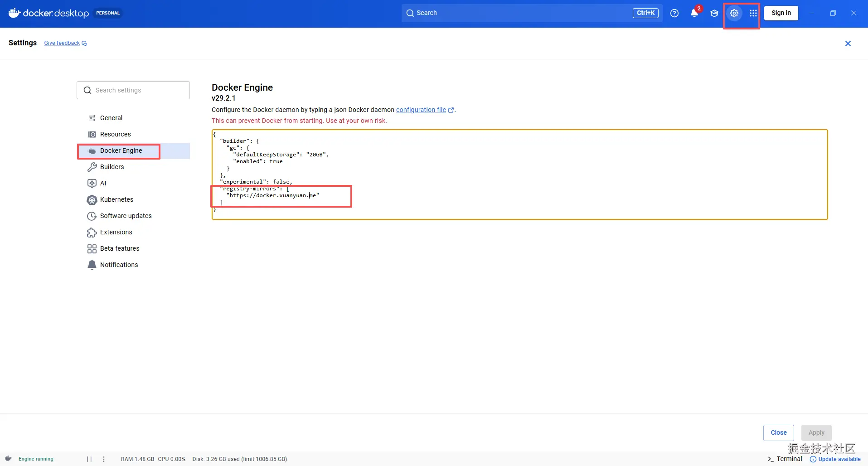Select Beta features settings tab
868x466 pixels.
tap(133, 248)
